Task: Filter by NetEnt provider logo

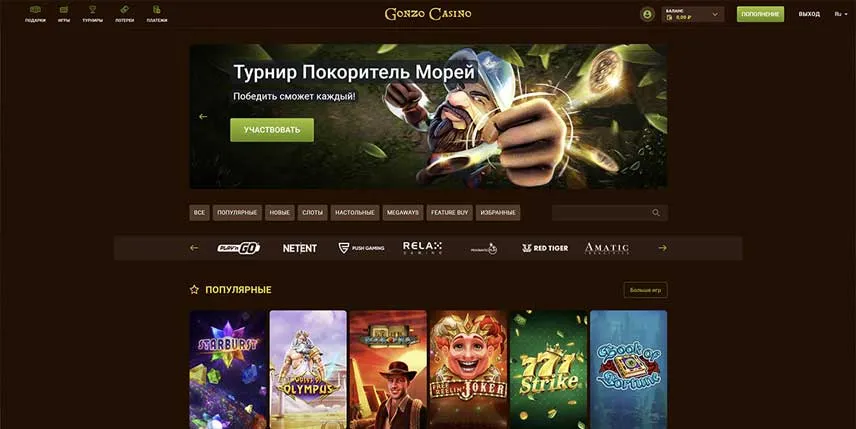Action: pos(300,248)
